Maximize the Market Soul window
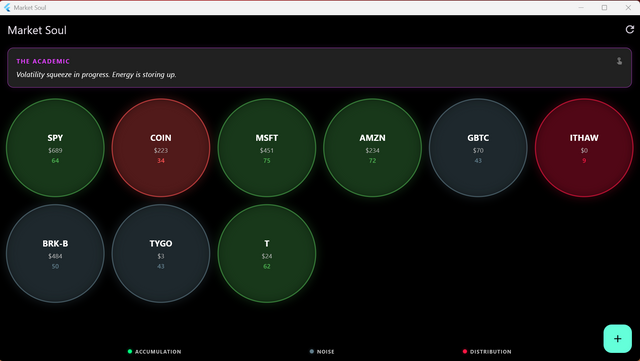640x361 pixels. click(x=604, y=7)
